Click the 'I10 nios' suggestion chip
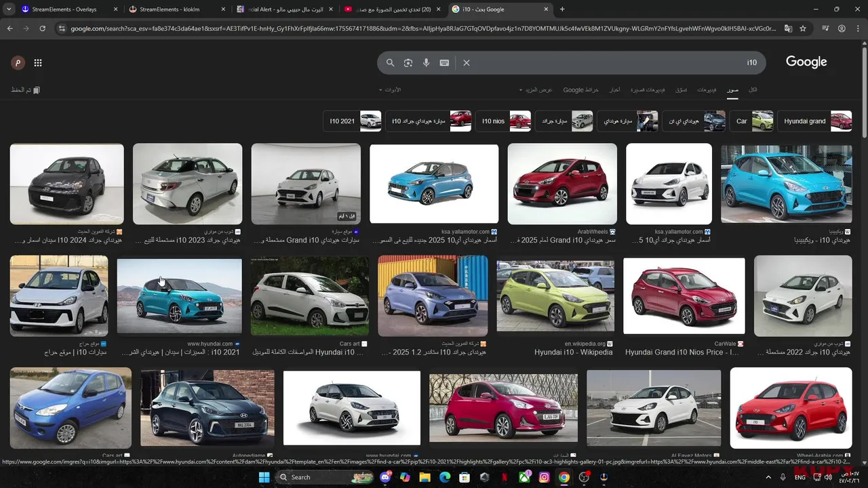 (x=503, y=121)
